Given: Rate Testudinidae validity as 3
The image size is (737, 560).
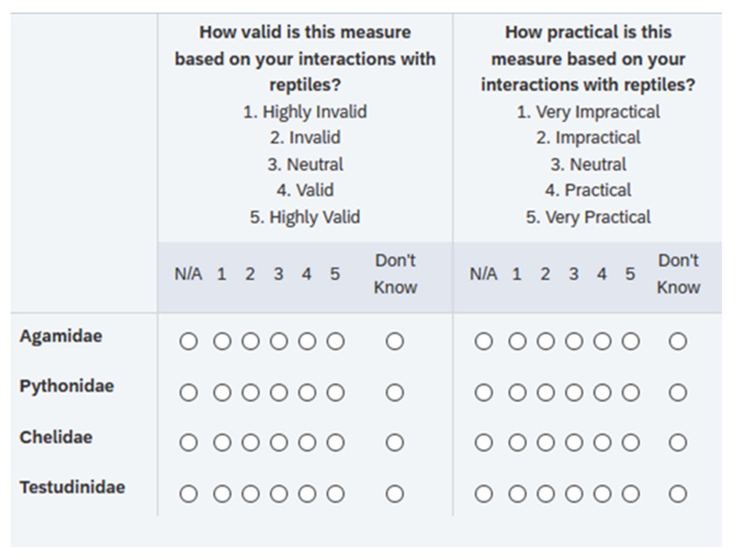Looking at the screenshot, I should pos(279,494).
